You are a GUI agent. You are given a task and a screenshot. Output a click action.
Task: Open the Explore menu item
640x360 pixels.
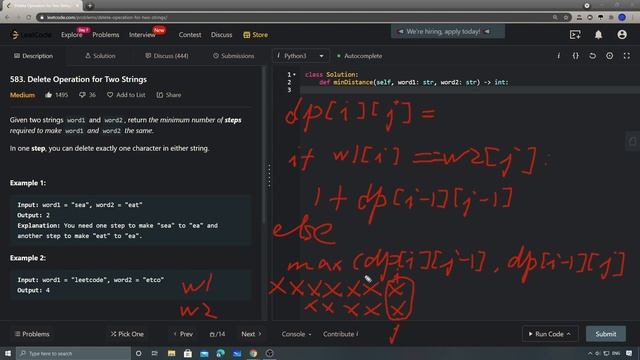[71, 35]
